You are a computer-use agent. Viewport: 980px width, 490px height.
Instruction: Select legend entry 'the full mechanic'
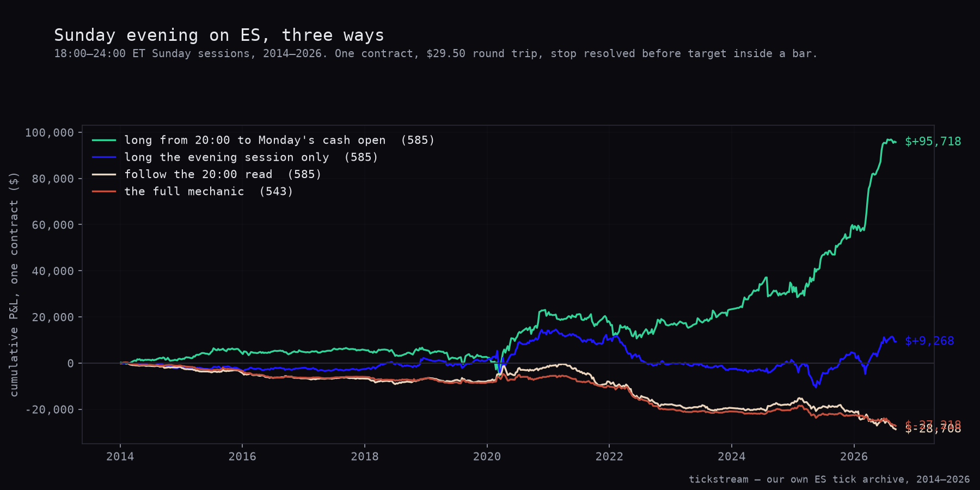pos(209,191)
